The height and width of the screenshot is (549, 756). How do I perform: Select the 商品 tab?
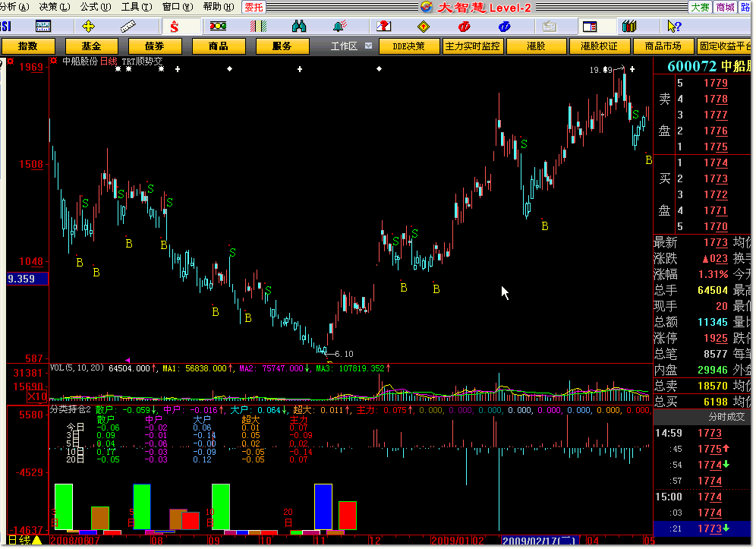point(219,46)
